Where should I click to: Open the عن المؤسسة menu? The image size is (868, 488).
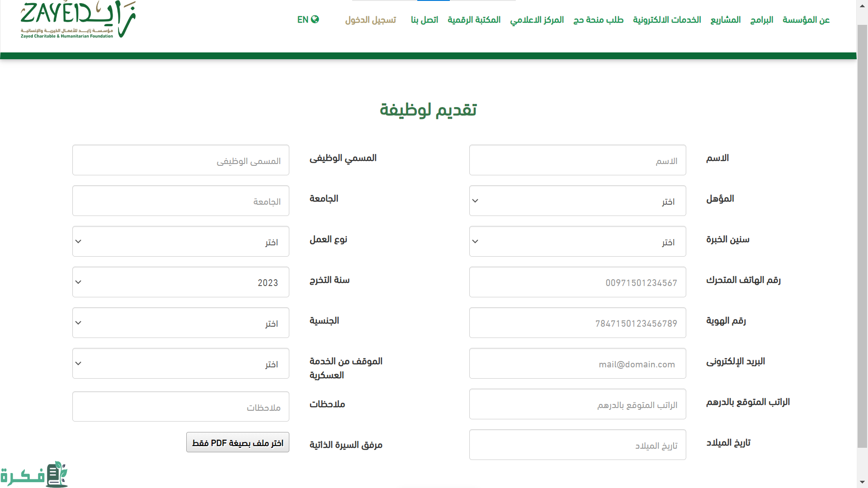(806, 20)
